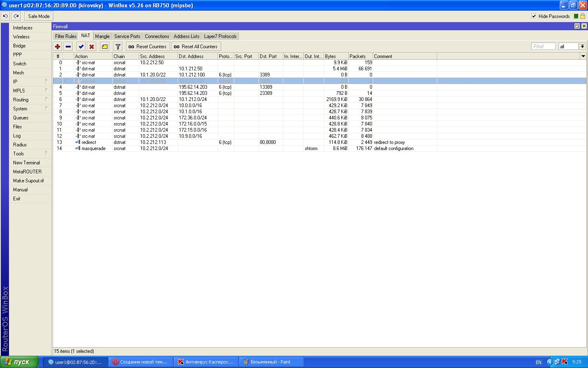Open the Connections tab
The image size is (588, 368).
click(157, 36)
